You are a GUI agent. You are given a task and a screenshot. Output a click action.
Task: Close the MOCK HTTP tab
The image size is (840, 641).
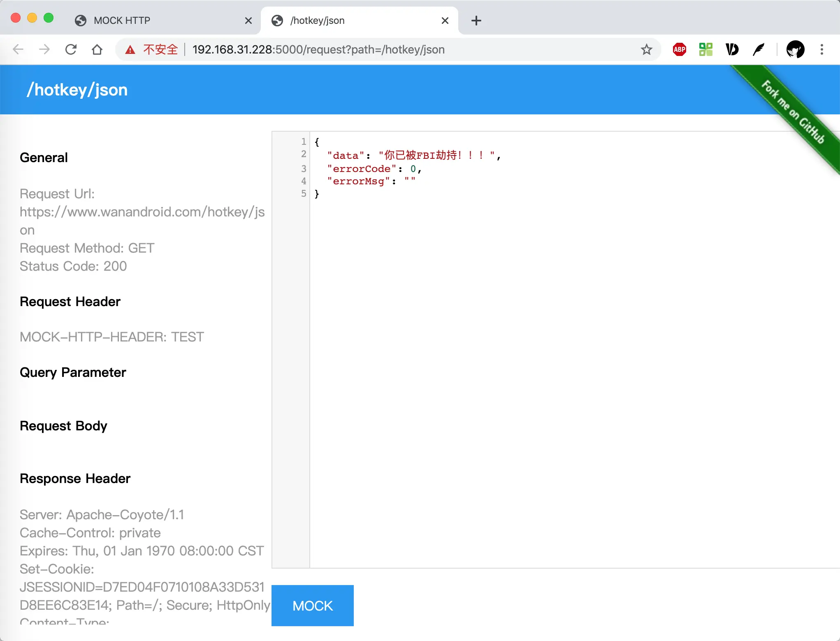point(248,21)
